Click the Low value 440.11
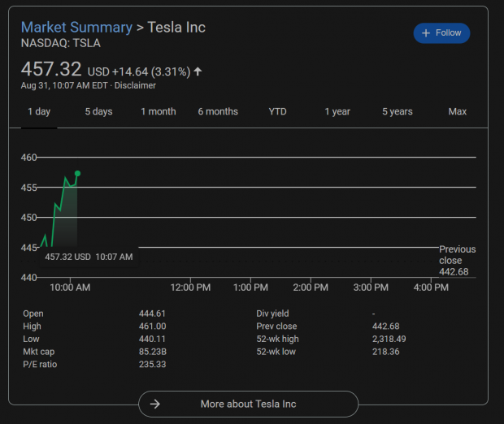The width and height of the screenshot is (504, 424). pos(152,339)
